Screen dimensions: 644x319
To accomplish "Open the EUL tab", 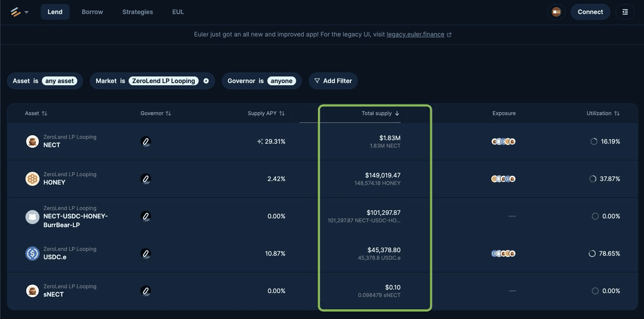I will tap(178, 12).
